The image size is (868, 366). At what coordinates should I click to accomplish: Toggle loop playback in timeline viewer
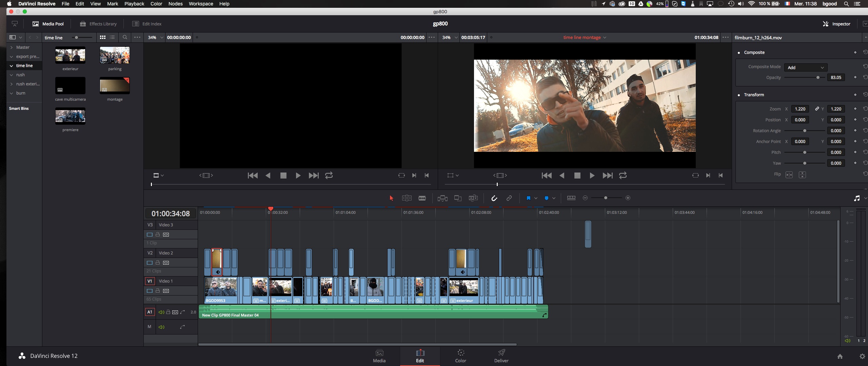pos(623,175)
